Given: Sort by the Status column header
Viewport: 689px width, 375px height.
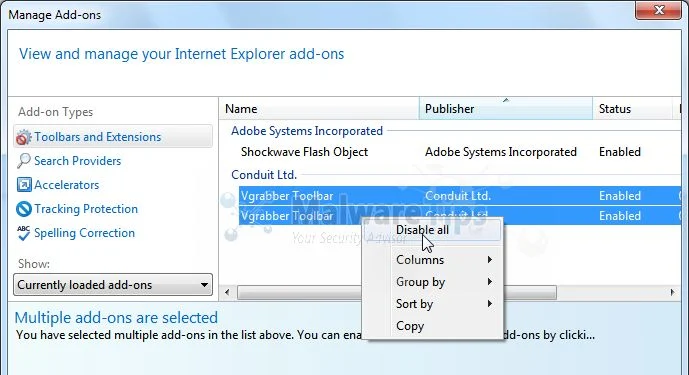Looking at the screenshot, I should pos(632,109).
